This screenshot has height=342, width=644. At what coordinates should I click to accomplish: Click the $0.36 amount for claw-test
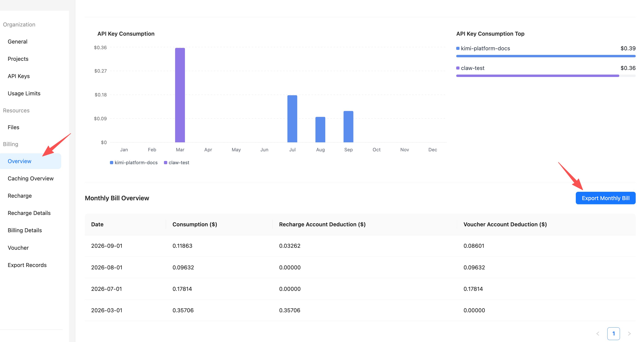click(x=628, y=68)
